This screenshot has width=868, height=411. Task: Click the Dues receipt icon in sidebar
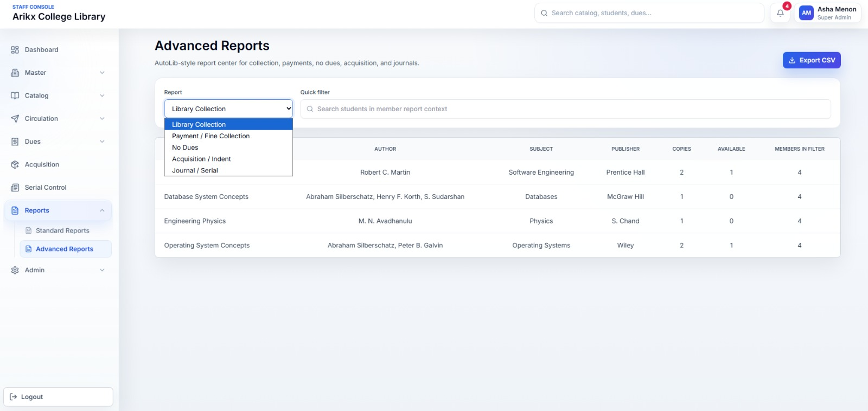click(15, 142)
